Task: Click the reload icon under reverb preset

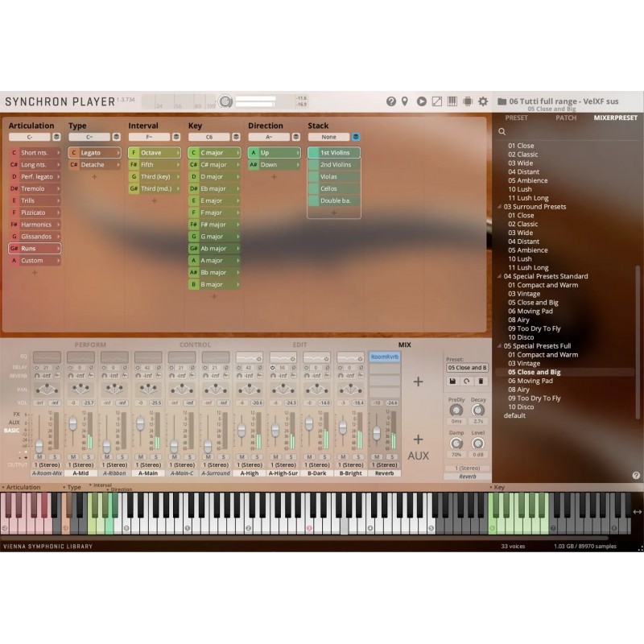Action: (x=467, y=381)
